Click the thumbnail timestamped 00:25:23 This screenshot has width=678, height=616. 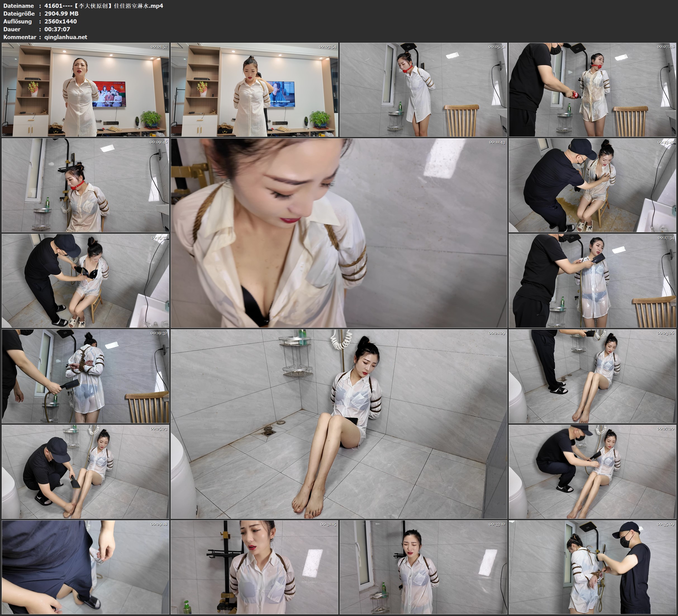pos(85,472)
